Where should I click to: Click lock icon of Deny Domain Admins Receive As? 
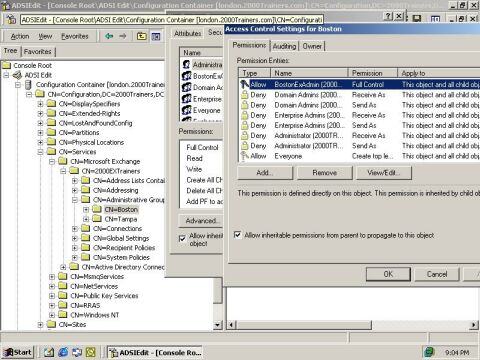point(245,95)
